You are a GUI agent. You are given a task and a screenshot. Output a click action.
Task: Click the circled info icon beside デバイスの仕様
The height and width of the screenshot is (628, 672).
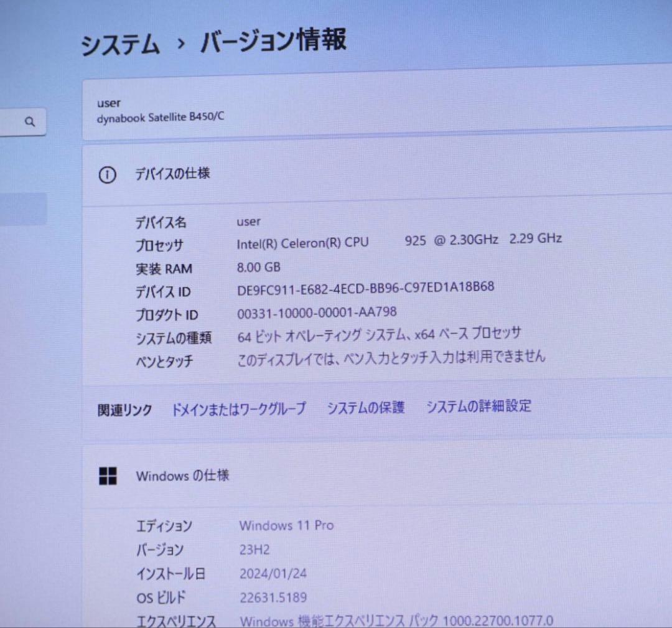tap(108, 175)
